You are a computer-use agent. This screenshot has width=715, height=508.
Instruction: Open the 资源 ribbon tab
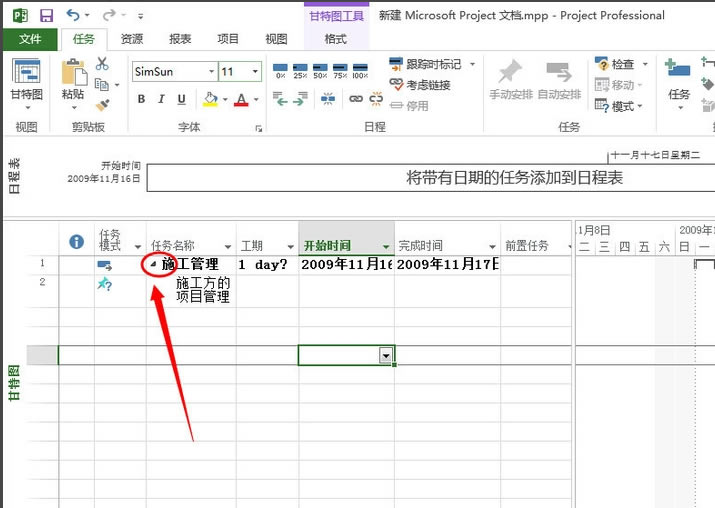click(131, 39)
